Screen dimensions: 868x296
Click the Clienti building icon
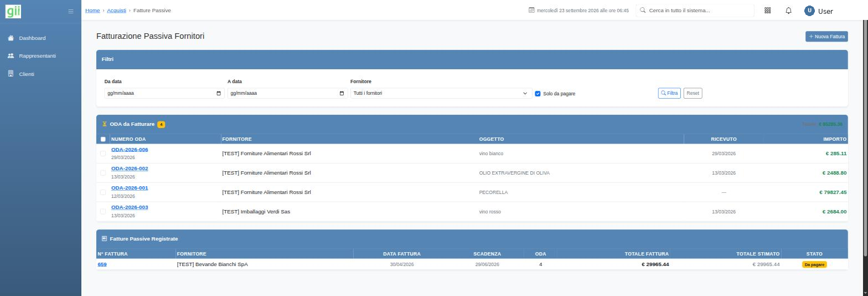point(11,74)
